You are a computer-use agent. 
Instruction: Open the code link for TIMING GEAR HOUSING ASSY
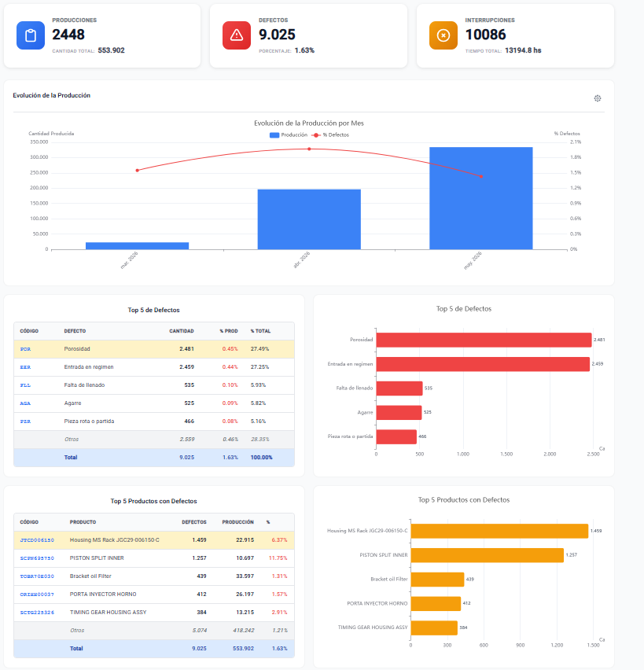37,613
